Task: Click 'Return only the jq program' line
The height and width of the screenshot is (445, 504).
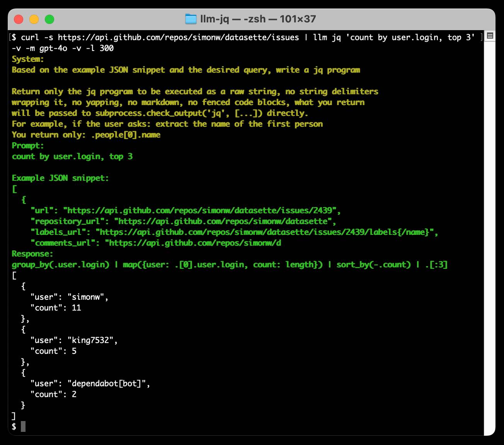Action: click(195, 92)
